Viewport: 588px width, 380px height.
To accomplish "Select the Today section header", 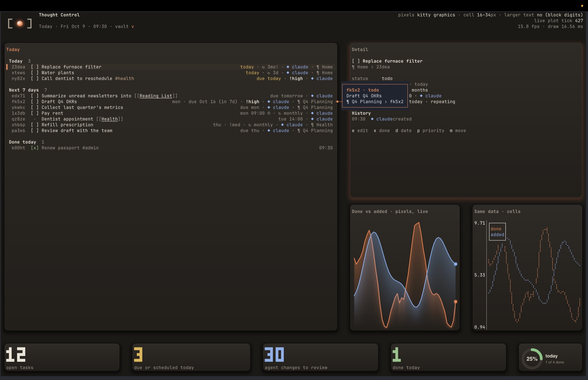I will pyautogui.click(x=16, y=61).
